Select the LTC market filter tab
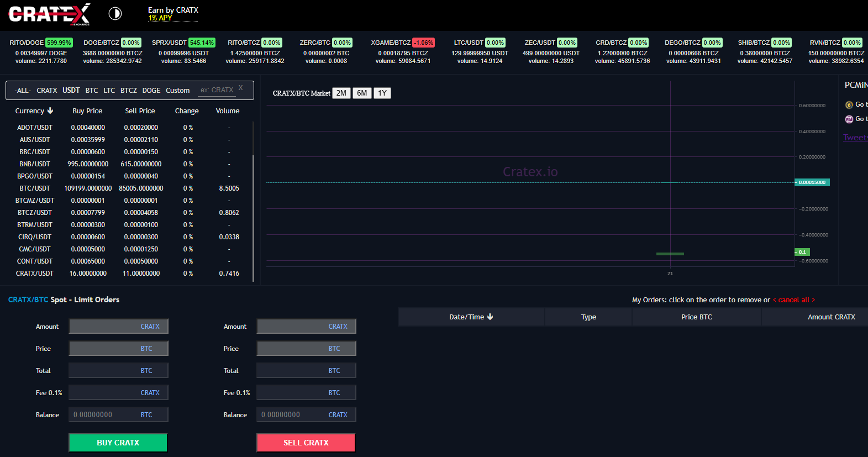 point(109,90)
